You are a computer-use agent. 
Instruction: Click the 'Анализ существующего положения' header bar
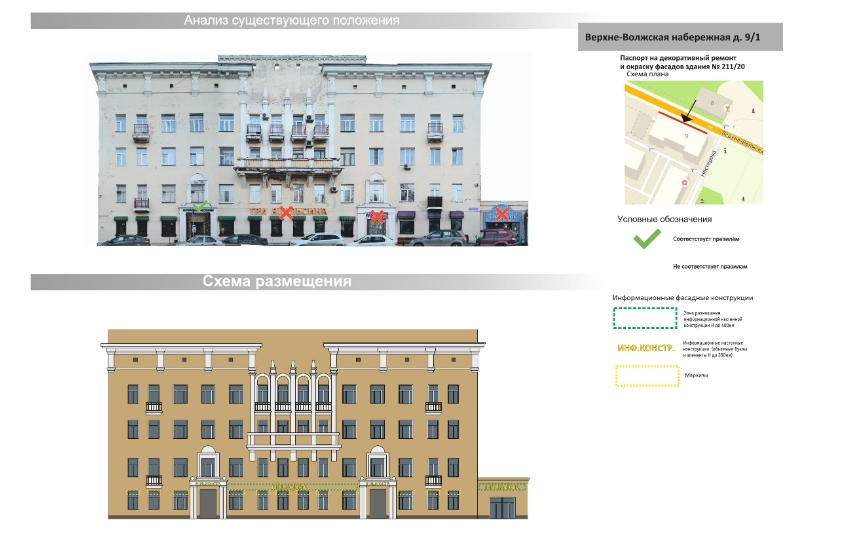(x=292, y=21)
